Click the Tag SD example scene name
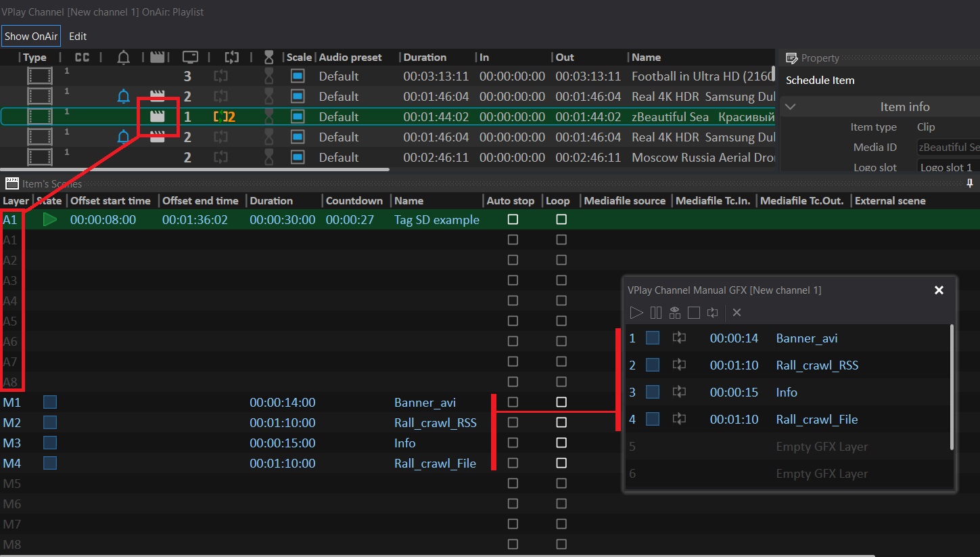 coord(437,220)
